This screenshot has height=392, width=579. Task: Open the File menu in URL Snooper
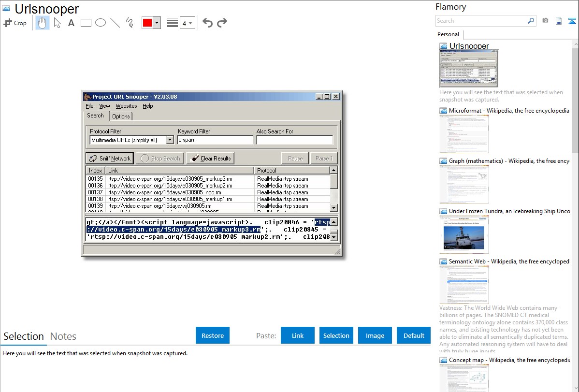90,106
